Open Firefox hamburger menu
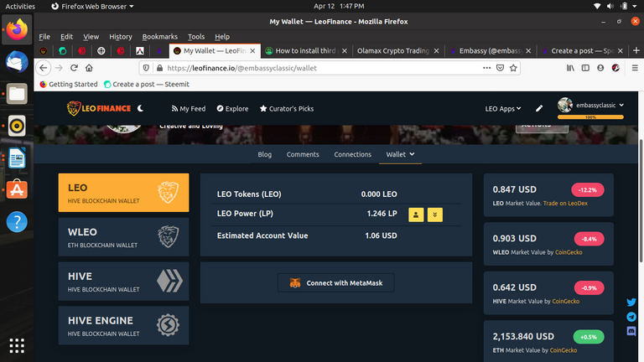 tap(635, 68)
